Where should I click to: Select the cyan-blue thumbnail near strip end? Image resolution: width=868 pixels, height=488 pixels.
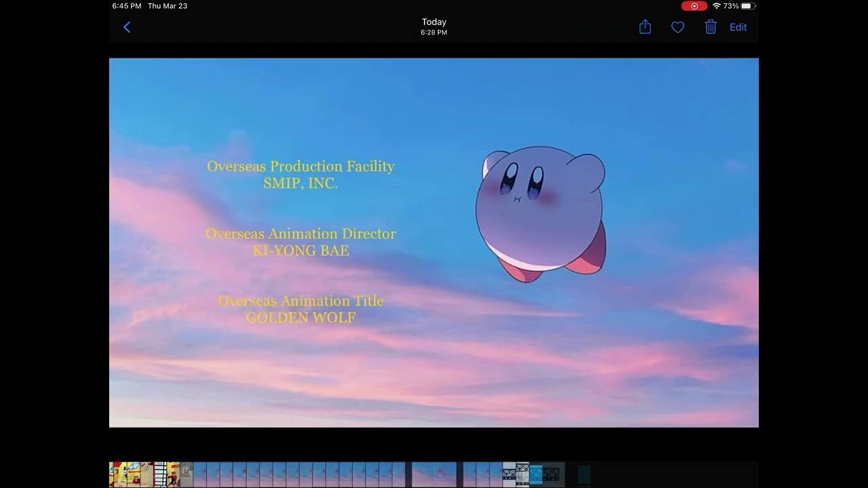536,474
